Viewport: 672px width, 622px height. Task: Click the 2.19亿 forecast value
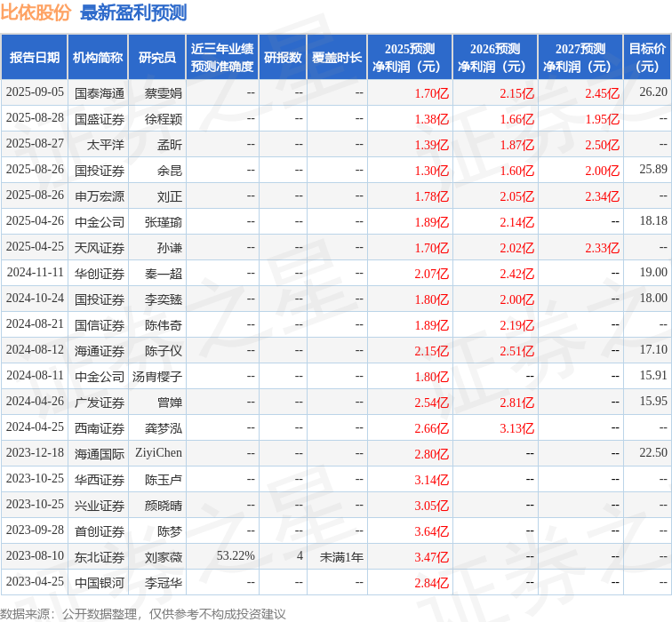pos(516,324)
